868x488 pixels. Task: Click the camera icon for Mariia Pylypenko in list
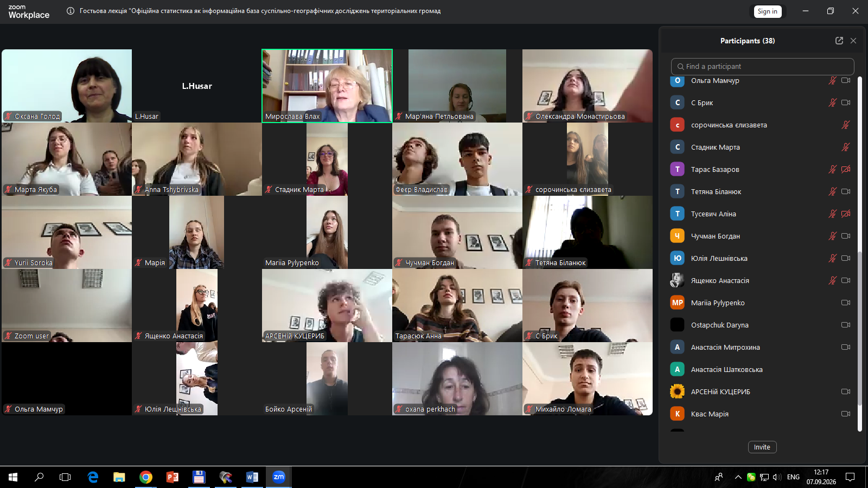click(x=846, y=303)
